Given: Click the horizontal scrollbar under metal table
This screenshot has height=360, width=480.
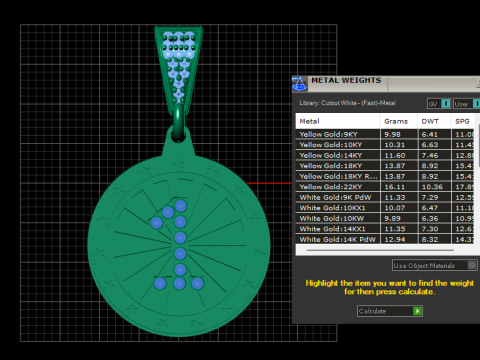Looking at the screenshot, I should pos(380,250).
